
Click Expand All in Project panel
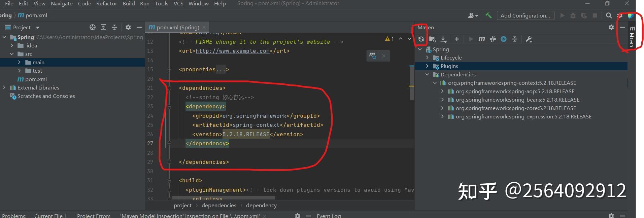(x=103, y=27)
